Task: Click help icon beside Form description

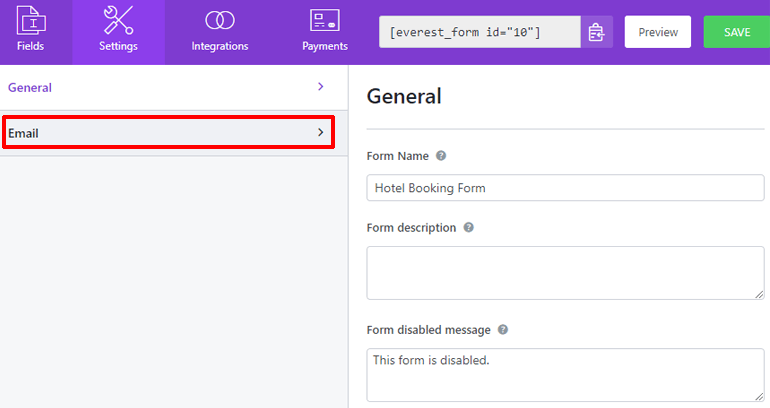Action: pos(468,227)
